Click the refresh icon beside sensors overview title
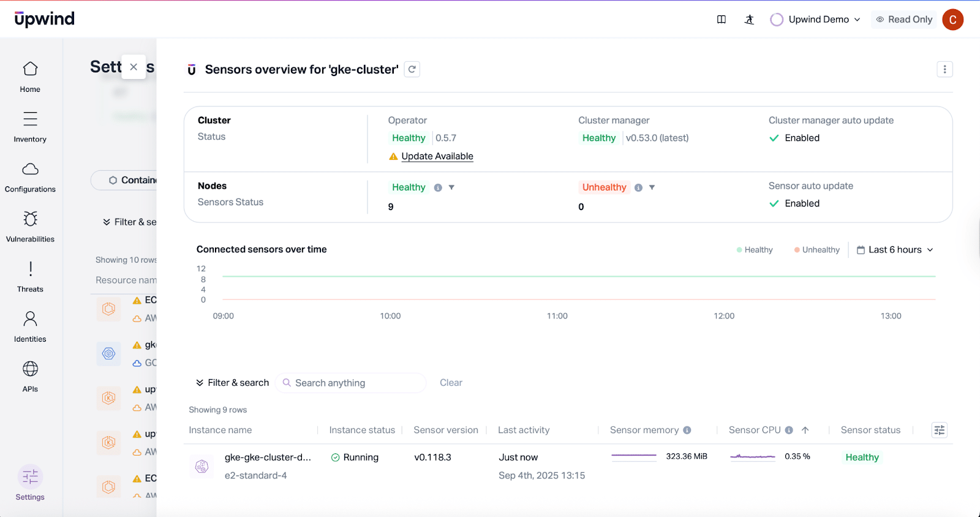The width and height of the screenshot is (980, 517). (412, 69)
